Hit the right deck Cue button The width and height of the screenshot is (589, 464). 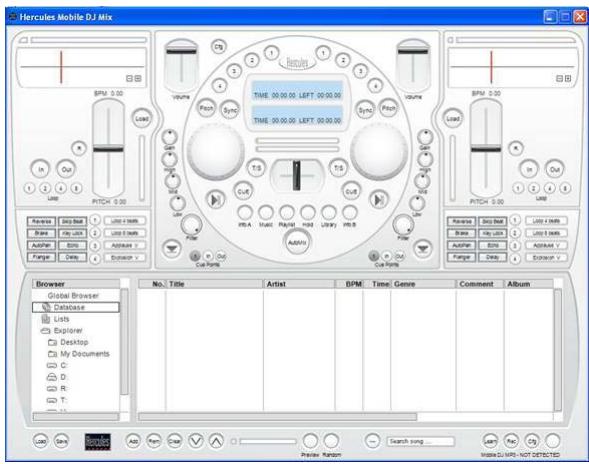click(351, 192)
